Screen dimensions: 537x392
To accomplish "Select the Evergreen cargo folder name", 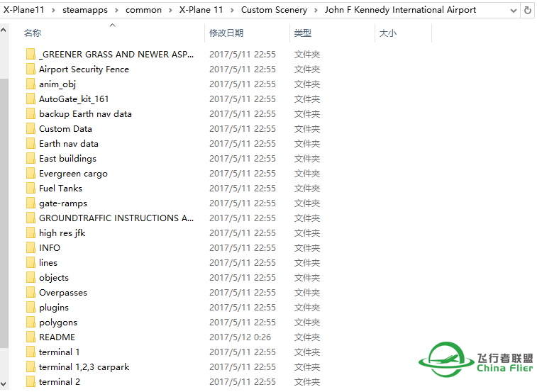I will (x=73, y=174).
